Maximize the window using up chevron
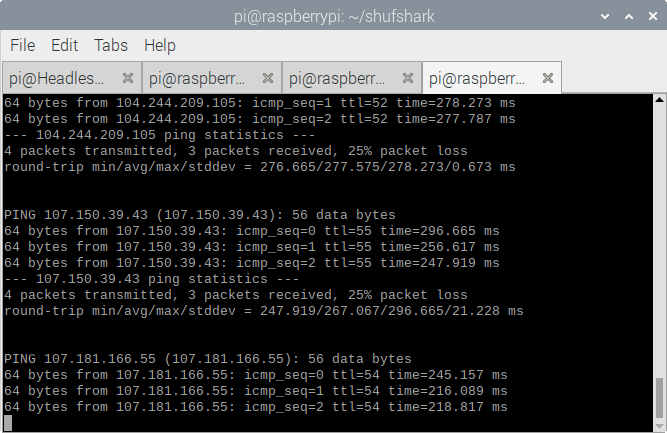Viewport: 667px width, 433px height. [629, 17]
